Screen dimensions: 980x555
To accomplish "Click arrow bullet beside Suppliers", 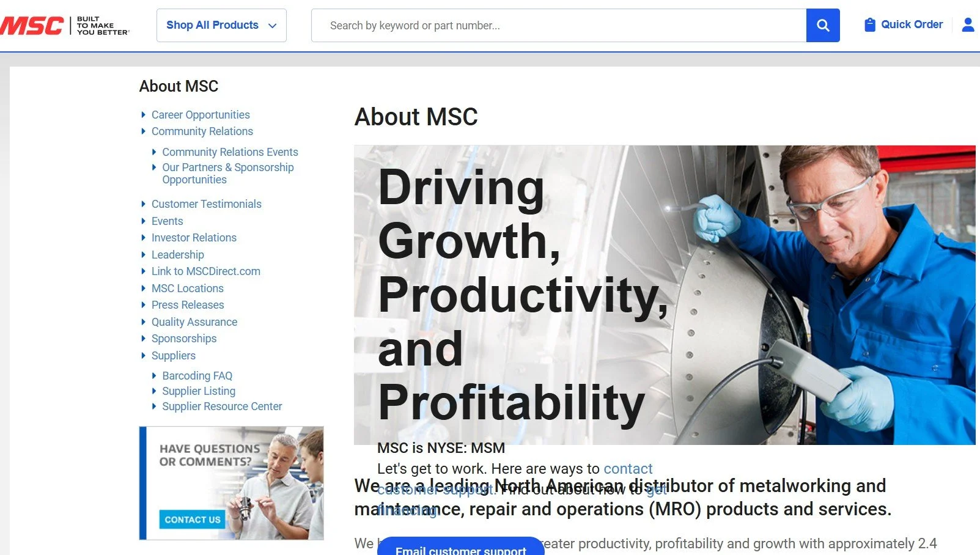I will pos(143,356).
